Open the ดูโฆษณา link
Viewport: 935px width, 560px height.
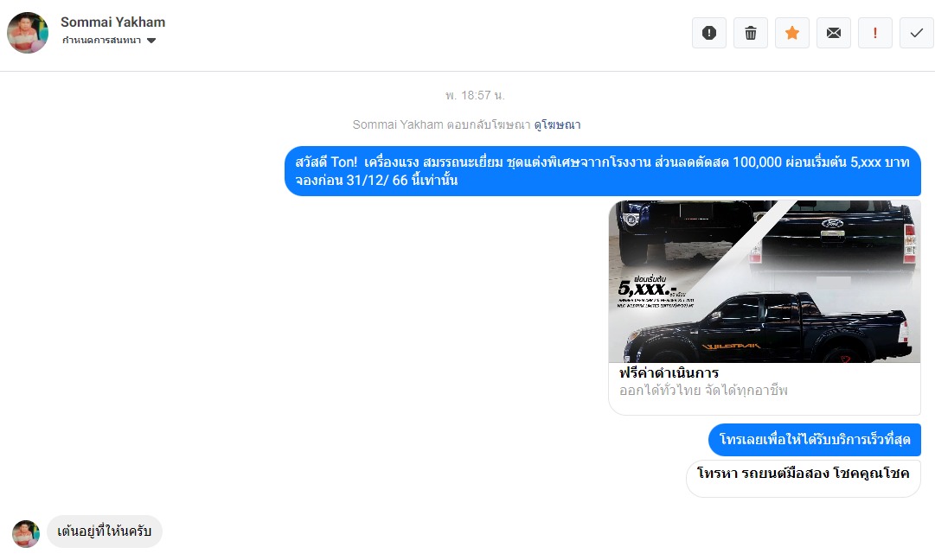coord(558,124)
